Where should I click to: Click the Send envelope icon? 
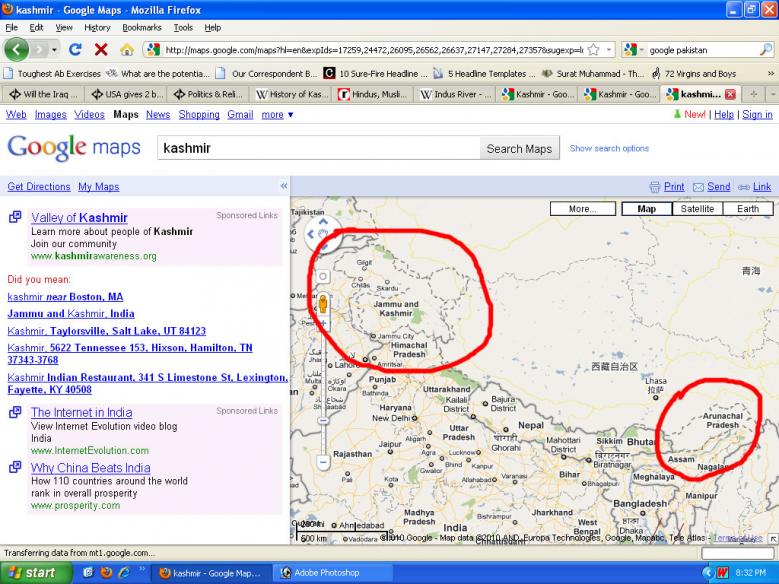pyautogui.click(x=698, y=187)
